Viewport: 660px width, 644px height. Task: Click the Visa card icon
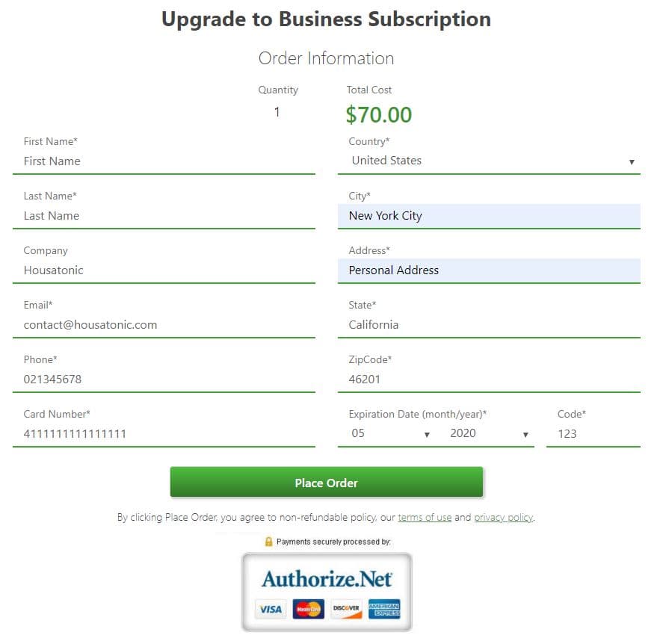(270, 610)
